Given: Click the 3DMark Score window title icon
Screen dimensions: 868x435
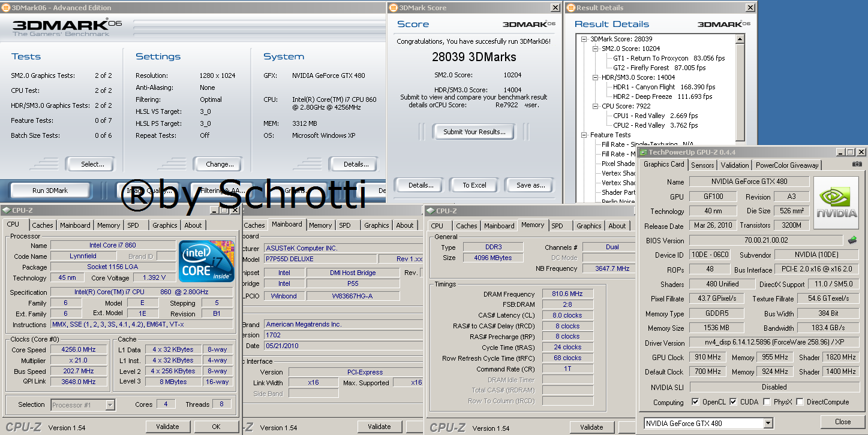Looking at the screenshot, I should 394,8.
